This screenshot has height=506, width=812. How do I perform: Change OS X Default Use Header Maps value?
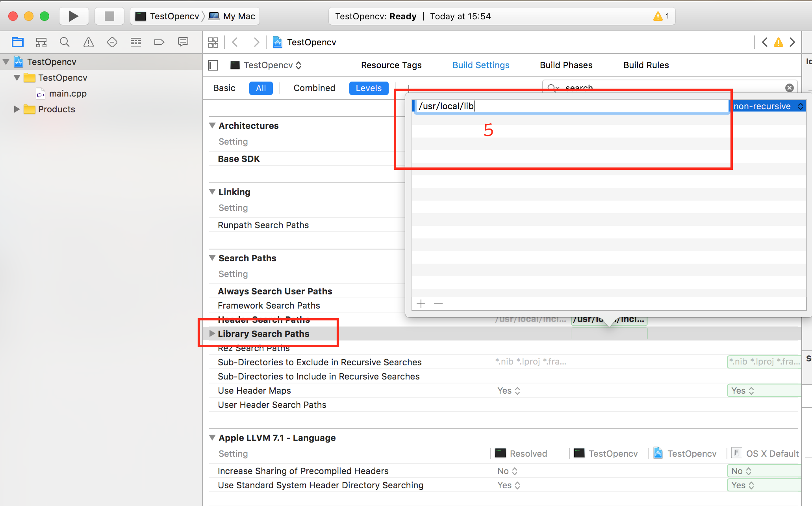[x=764, y=391]
